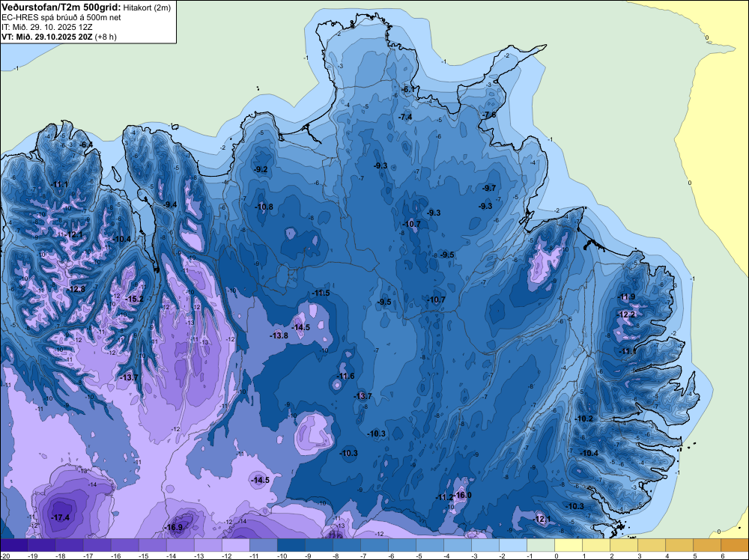749x560 pixels.
Task: Click the legend swatch between 3 and 4
Action: tap(651, 545)
